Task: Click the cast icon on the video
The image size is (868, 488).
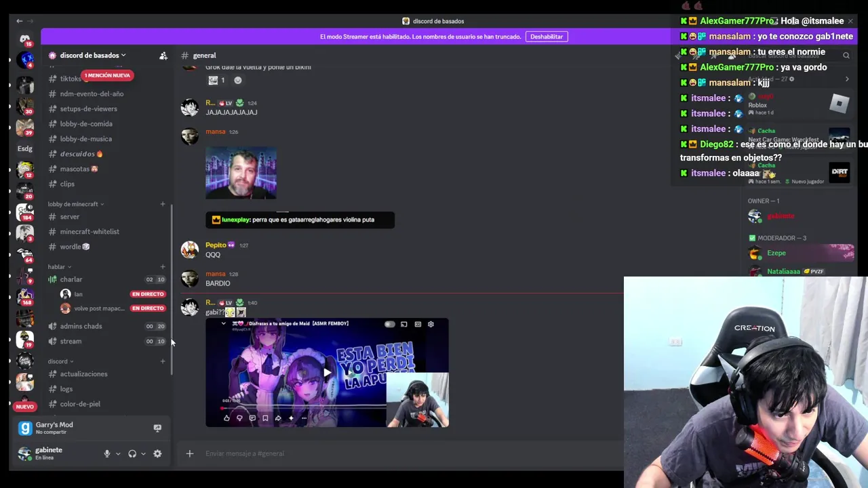Action: [404, 324]
